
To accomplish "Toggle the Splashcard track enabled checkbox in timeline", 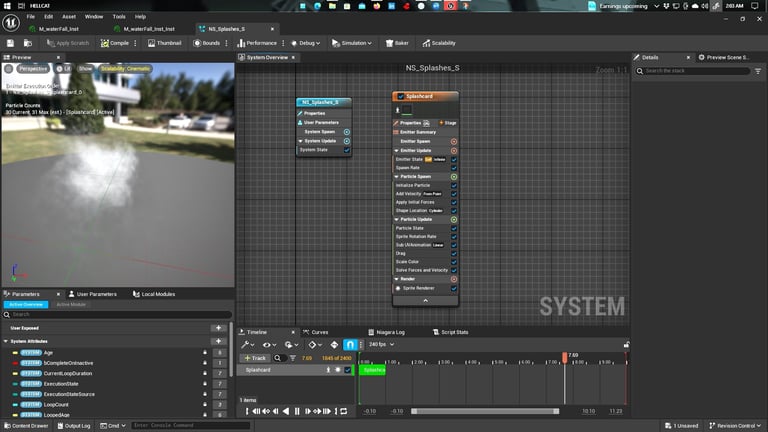I will tap(348, 370).
